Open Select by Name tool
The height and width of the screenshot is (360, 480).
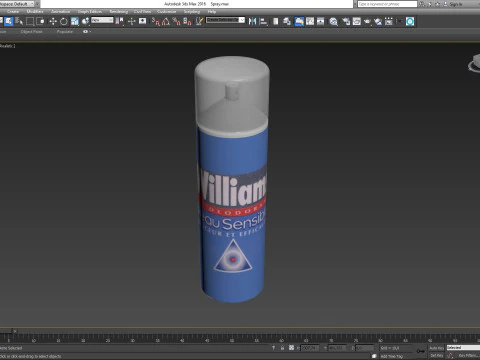pyautogui.click(x=19, y=22)
